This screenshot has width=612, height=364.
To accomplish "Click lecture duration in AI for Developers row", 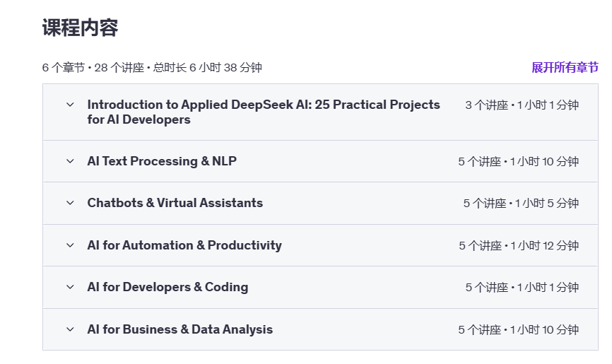I will pyautogui.click(x=522, y=288).
